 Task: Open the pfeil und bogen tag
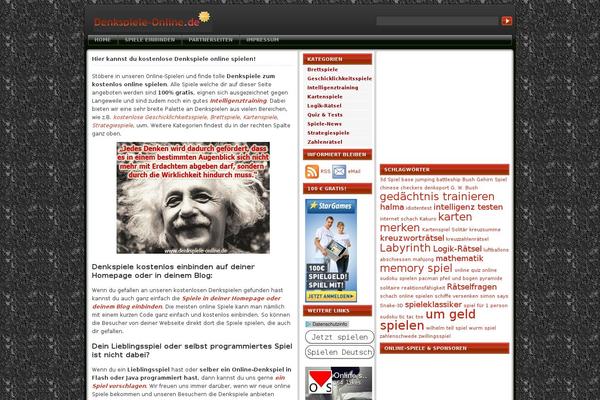(x=459, y=278)
